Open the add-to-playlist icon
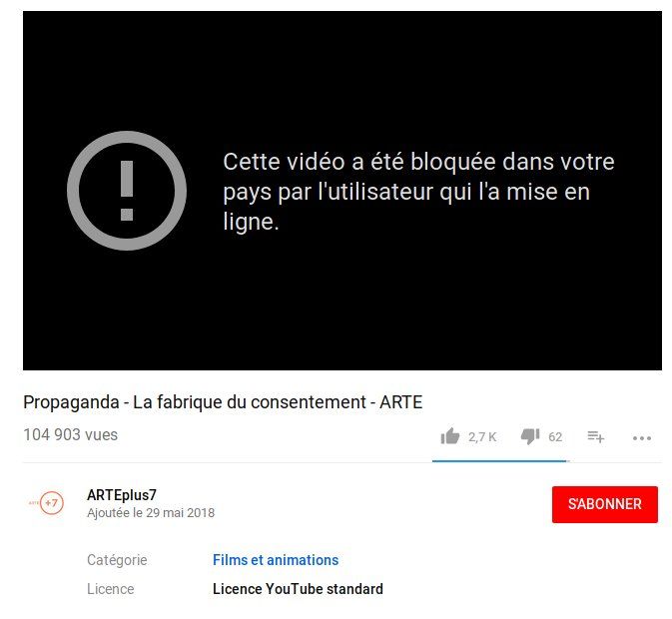Screen dimensions: 672x619 click(x=596, y=437)
